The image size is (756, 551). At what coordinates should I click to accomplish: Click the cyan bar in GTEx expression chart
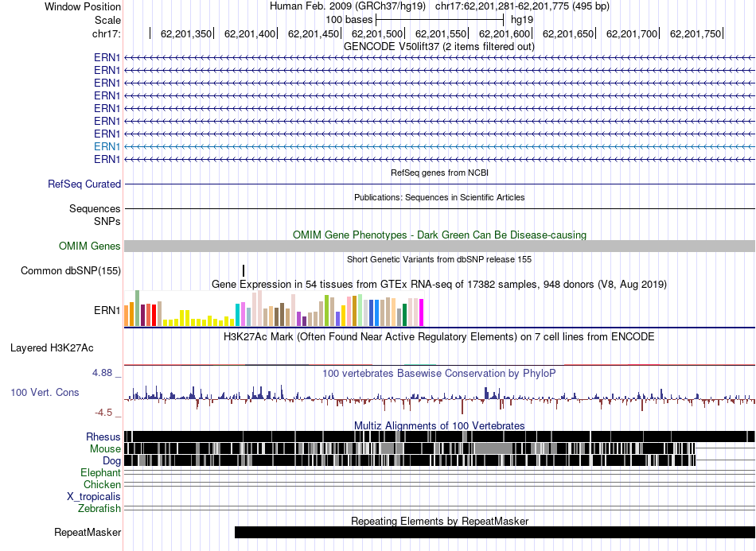[237, 315]
